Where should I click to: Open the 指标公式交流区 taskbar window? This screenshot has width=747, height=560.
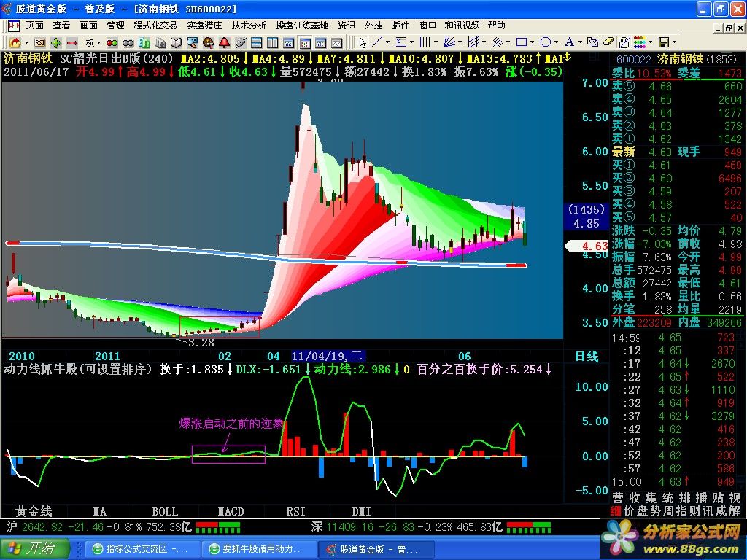(142, 549)
